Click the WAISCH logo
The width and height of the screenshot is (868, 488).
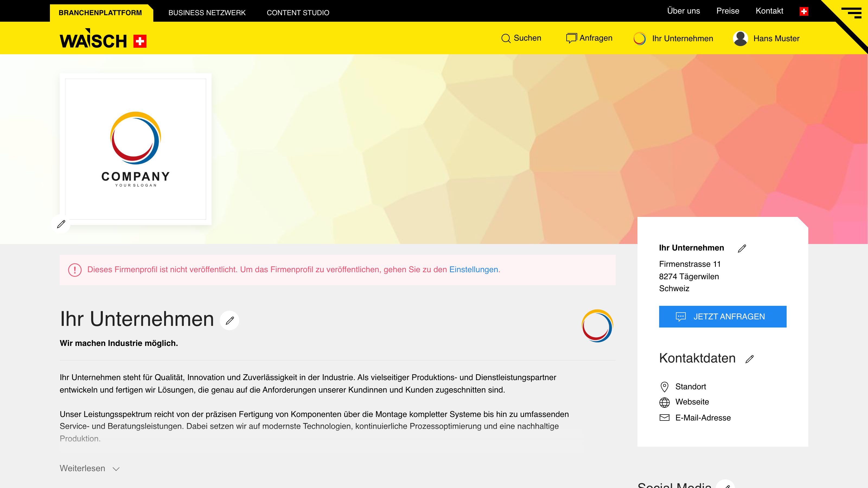(93, 39)
